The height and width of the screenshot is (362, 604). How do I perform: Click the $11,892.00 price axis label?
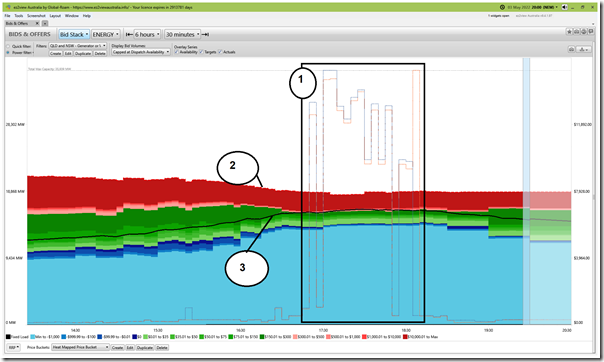point(582,124)
